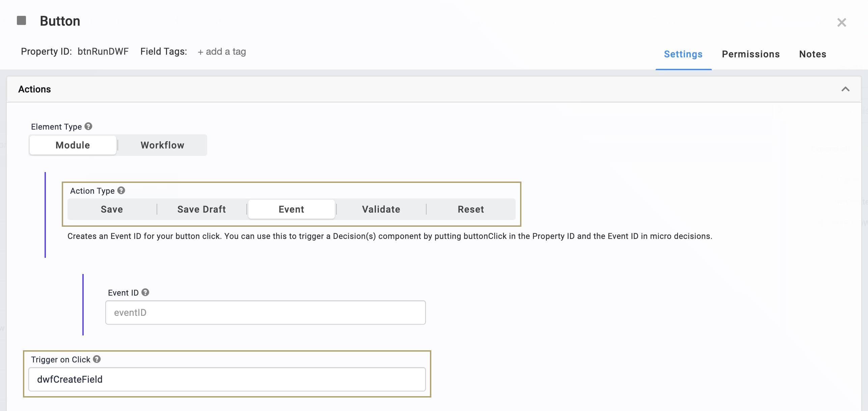868x411 pixels.
Task: Collapse the Actions panel chevron
Action: (845, 89)
